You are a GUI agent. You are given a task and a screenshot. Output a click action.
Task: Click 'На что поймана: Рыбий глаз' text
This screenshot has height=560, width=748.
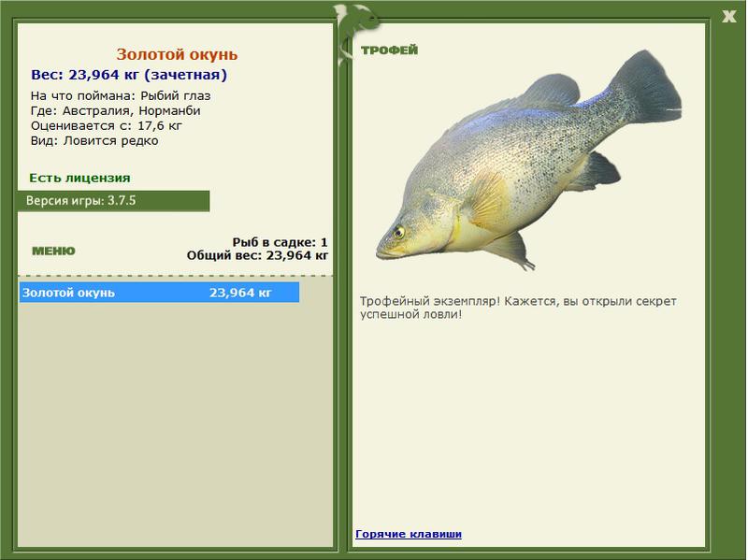point(121,96)
